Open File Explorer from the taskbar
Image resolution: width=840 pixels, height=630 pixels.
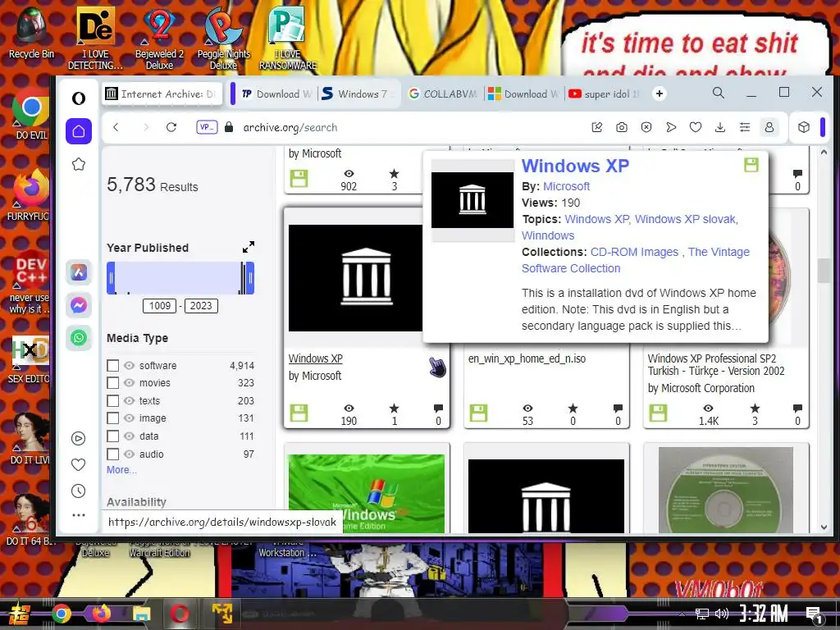click(x=142, y=614)
